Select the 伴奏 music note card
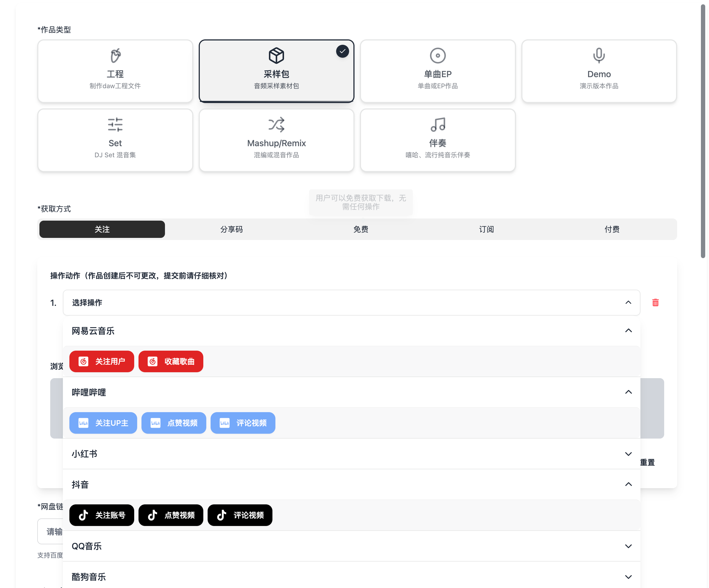 coord(437,140)
